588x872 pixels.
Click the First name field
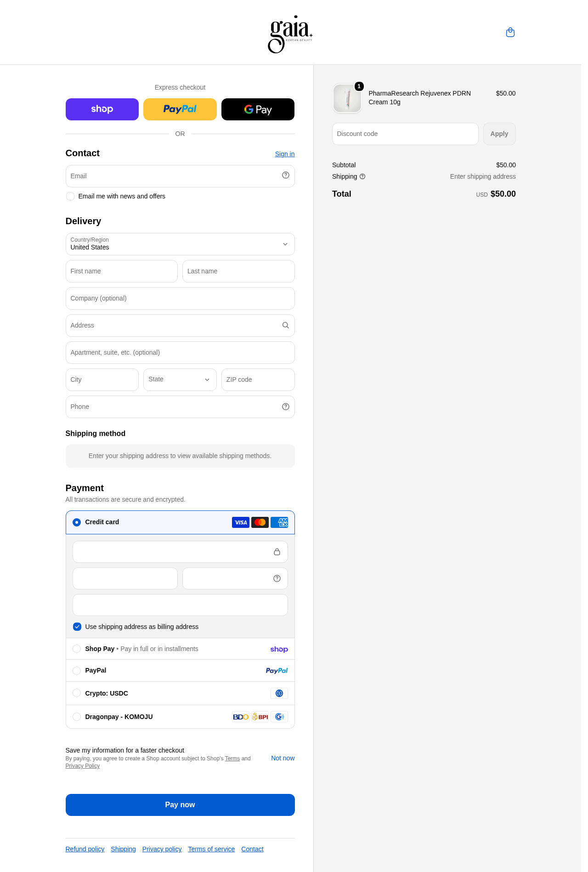tap(122, 271)
